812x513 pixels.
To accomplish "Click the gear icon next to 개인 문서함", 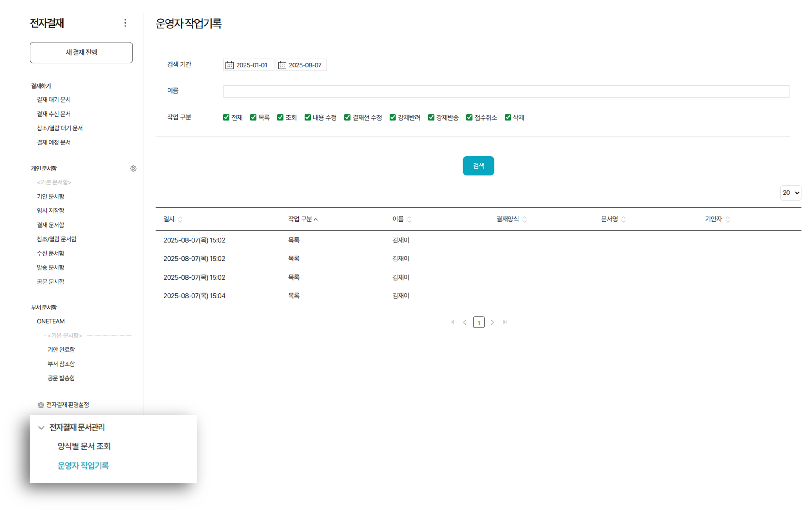I will [x=133, y=169].
